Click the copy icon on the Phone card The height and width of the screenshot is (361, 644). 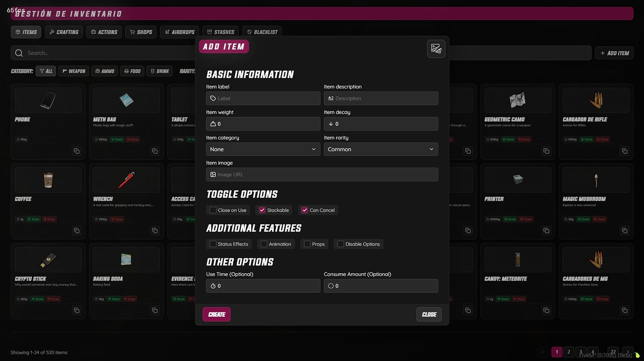(77, 151)
